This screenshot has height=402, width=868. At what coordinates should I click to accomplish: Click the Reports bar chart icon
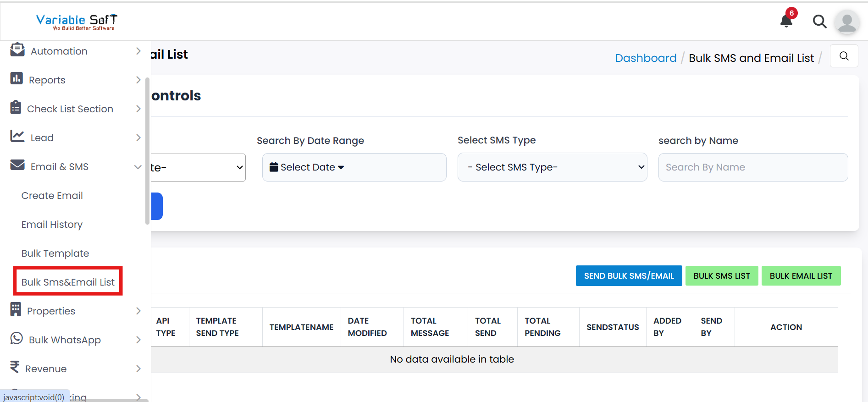point(17,79)
